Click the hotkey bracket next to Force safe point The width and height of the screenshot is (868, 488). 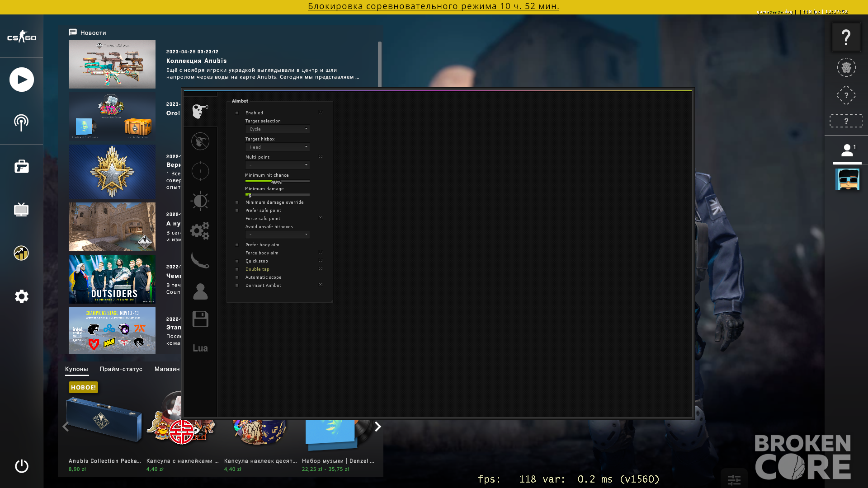[321, 218]
